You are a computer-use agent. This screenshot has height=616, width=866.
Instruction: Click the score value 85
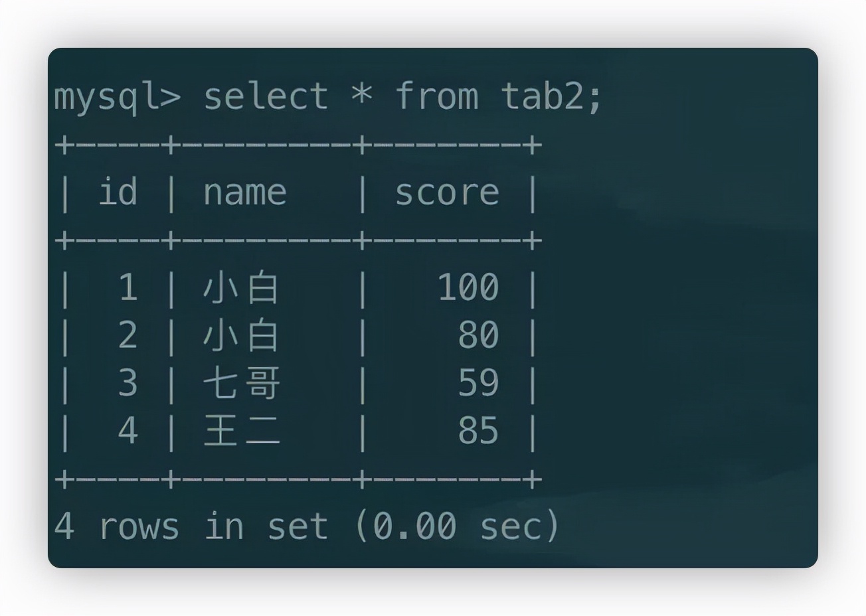click(478, 431)
